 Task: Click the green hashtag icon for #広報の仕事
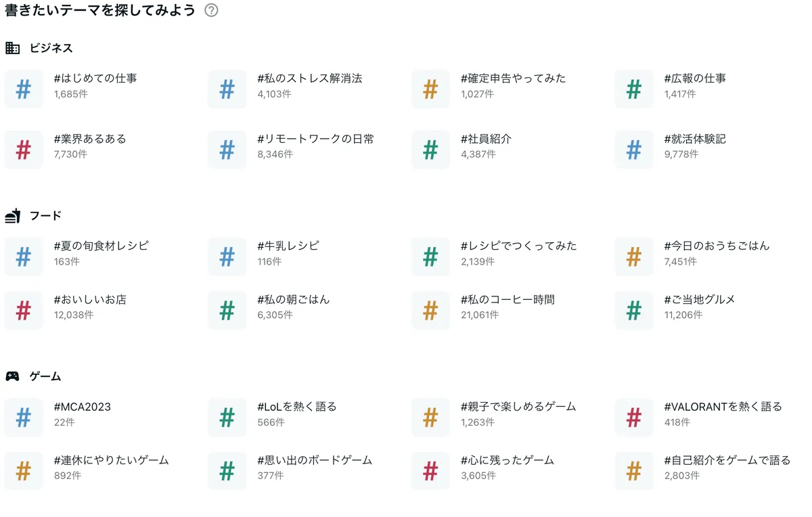point(634,89)
